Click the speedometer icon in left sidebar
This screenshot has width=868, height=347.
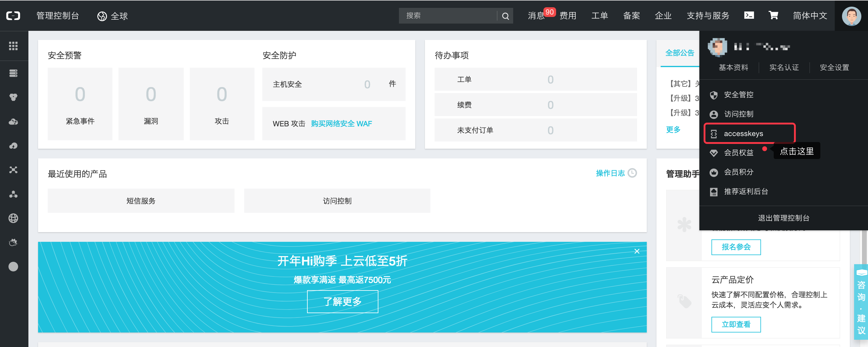(x=13, y=145)
